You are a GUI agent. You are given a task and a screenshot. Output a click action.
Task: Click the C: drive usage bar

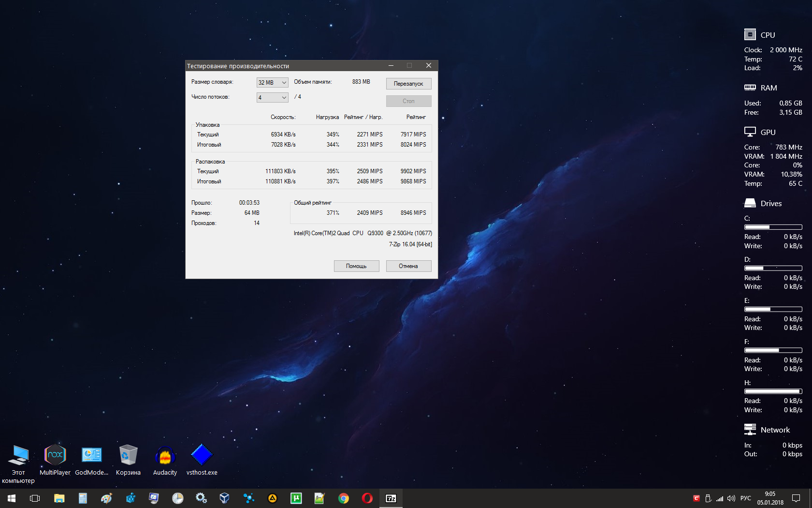pos(773,227)
